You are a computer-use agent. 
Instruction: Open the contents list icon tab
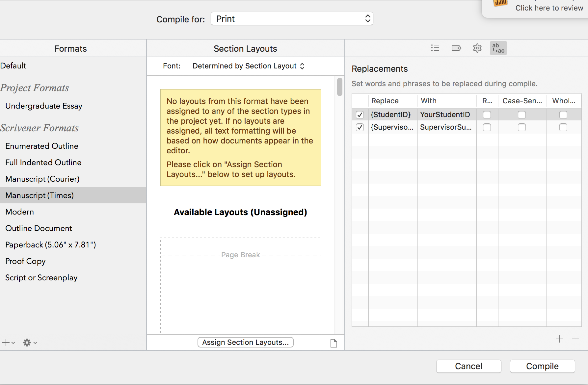(435, 48)
